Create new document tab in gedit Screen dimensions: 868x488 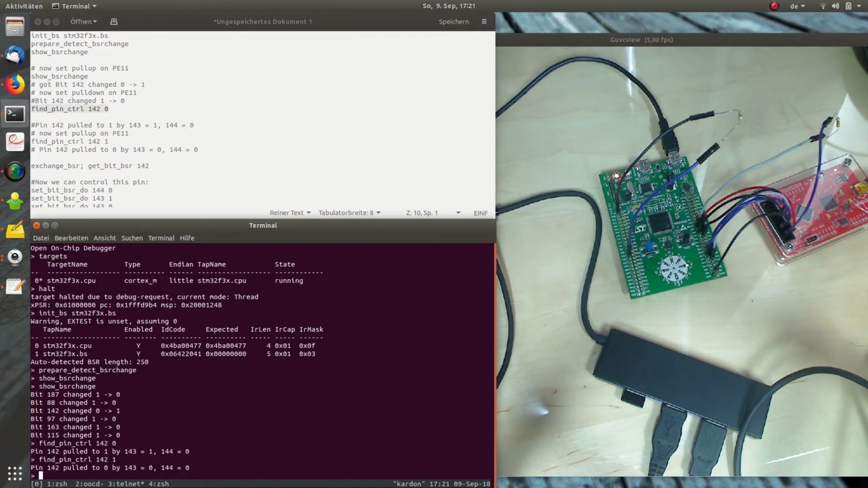pos(113,22)
